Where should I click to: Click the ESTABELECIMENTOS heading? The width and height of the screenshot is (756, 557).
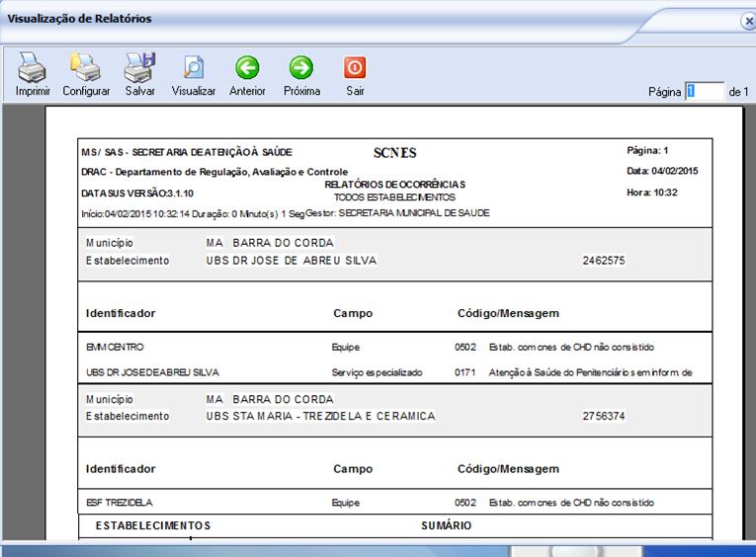pyautogui.click(x=153, y=525)
